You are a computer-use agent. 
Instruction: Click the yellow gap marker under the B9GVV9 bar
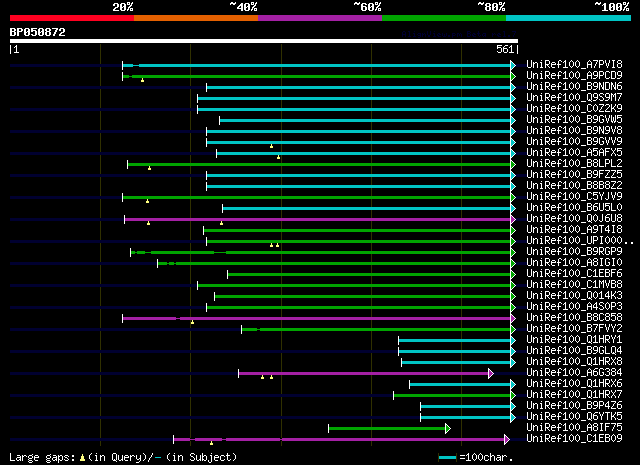[x=271, y=146]
